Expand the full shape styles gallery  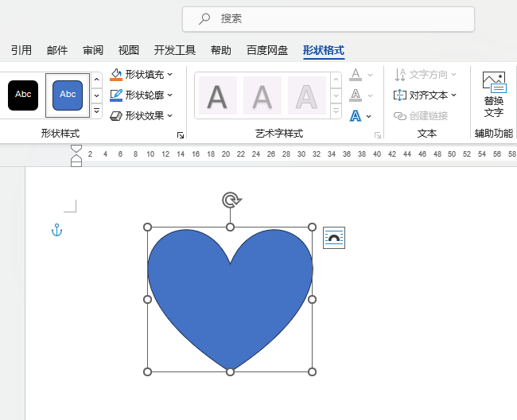tap(96, 111)
